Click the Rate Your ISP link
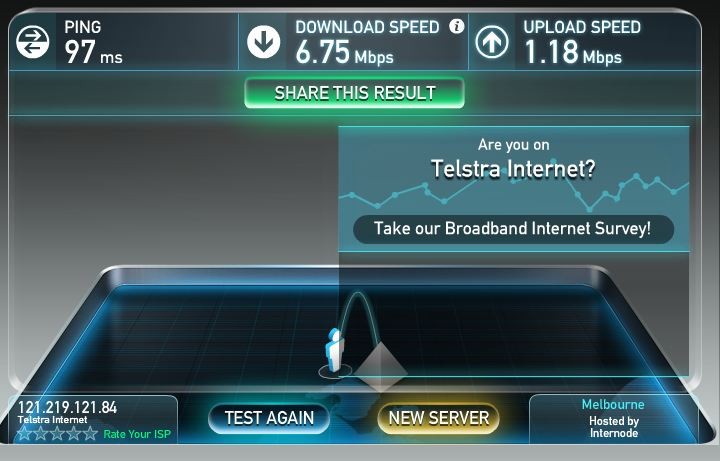Viewport: 720px width, 461px height. coord(137,434)
